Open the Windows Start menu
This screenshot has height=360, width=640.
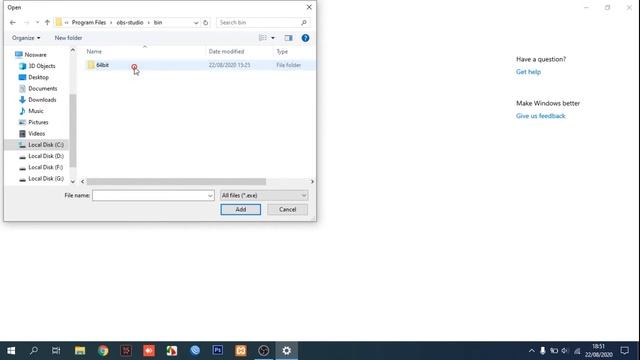tap(11, 351)
